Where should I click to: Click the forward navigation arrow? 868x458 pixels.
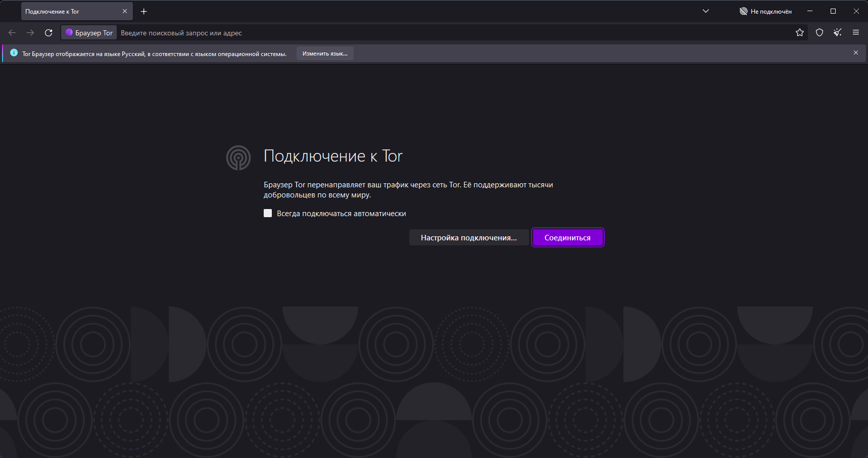30,33
